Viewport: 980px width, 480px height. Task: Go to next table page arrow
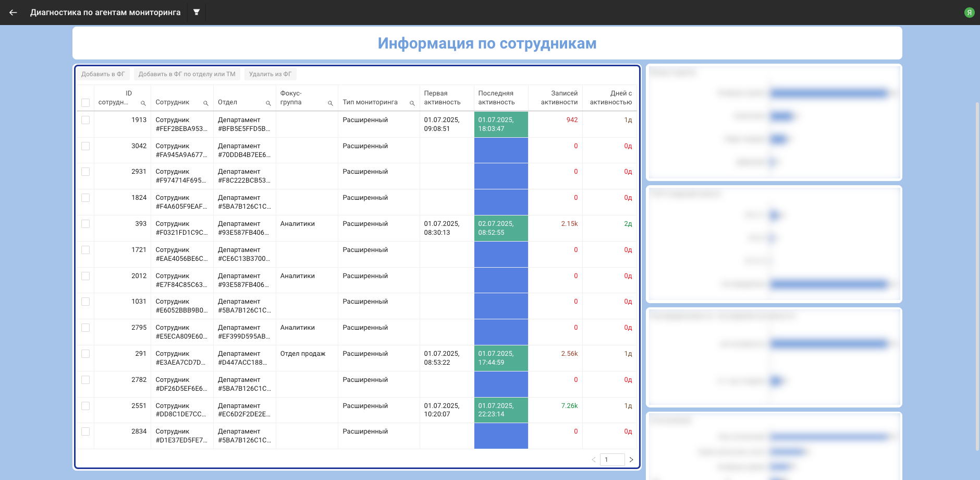(x=631, y=460)
